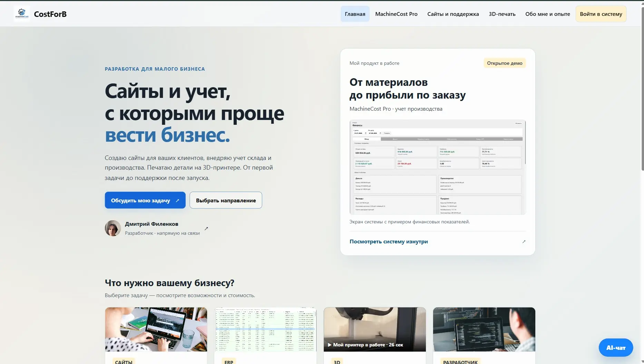Image resolution: width=644 pixels, height=364 pixels.
Task: Click РАЗРАБОТКА ДЛЯ МАЛОГО БИЗНЕСА label
Action: pos(155,69)
